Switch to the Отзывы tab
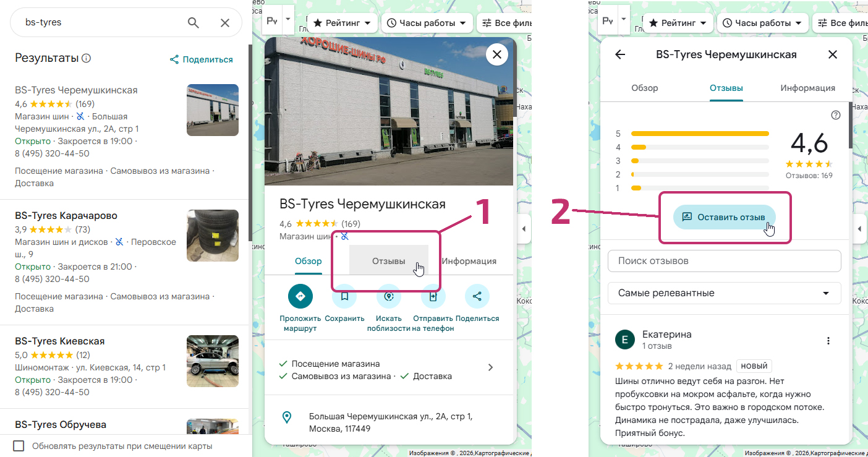868x457 pixels. click(388, 261)
